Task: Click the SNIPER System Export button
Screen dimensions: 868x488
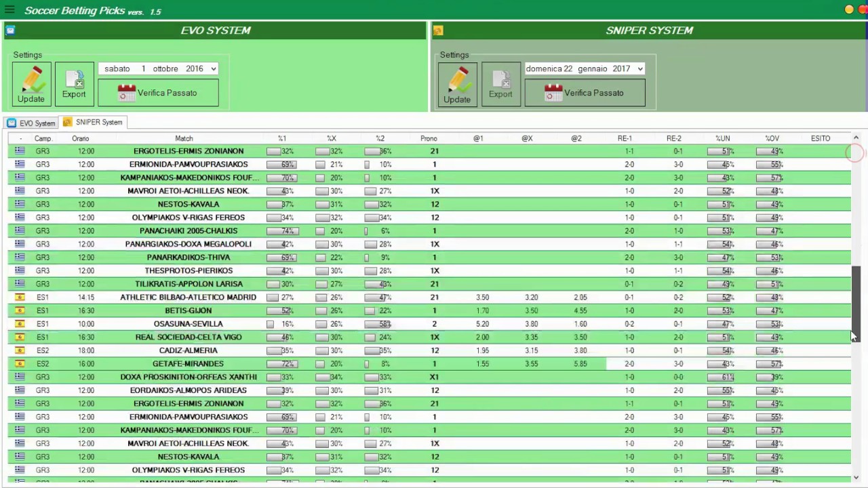Action: pos(500,84)
